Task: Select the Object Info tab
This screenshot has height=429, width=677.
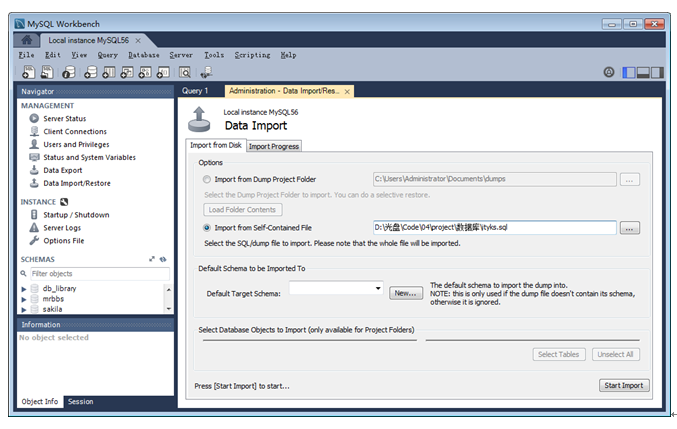Action: coord(40,401)
